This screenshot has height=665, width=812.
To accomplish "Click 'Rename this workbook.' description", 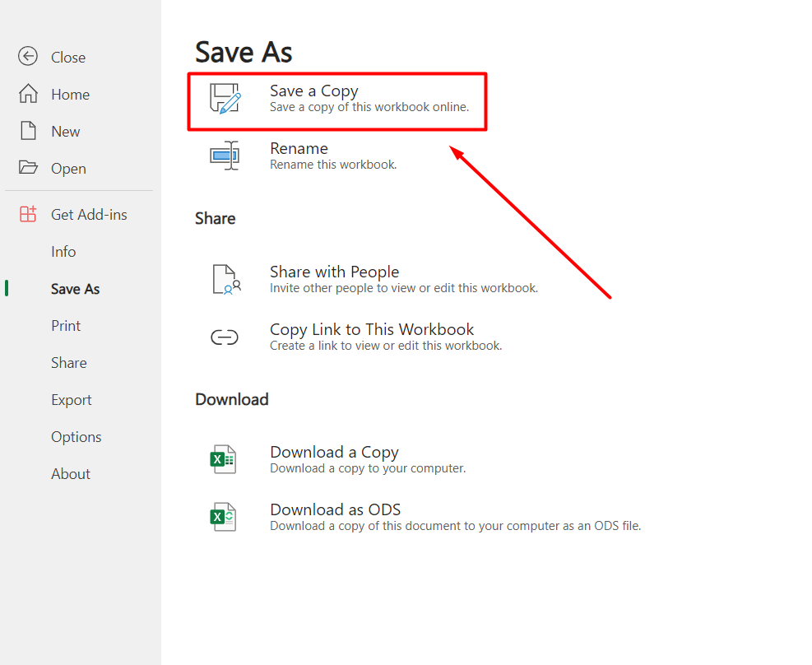I will (x=333, y=165).
